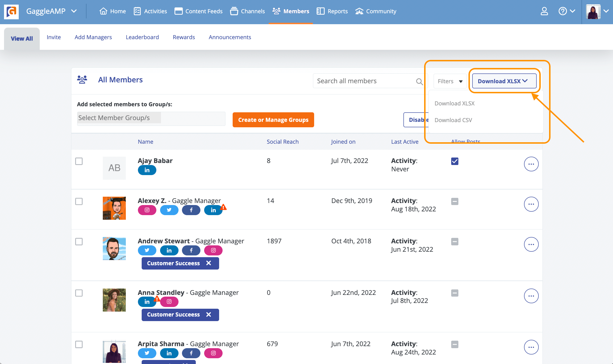Collapse the Download XLSX dropdown button

coord(504,81)
